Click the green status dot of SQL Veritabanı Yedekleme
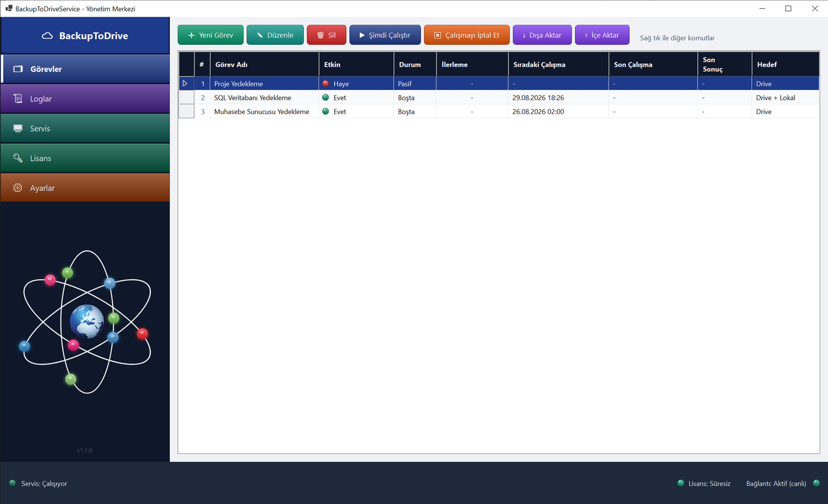Image resolution: width=828 pixels, height=504 pixels. coord(325,97)
